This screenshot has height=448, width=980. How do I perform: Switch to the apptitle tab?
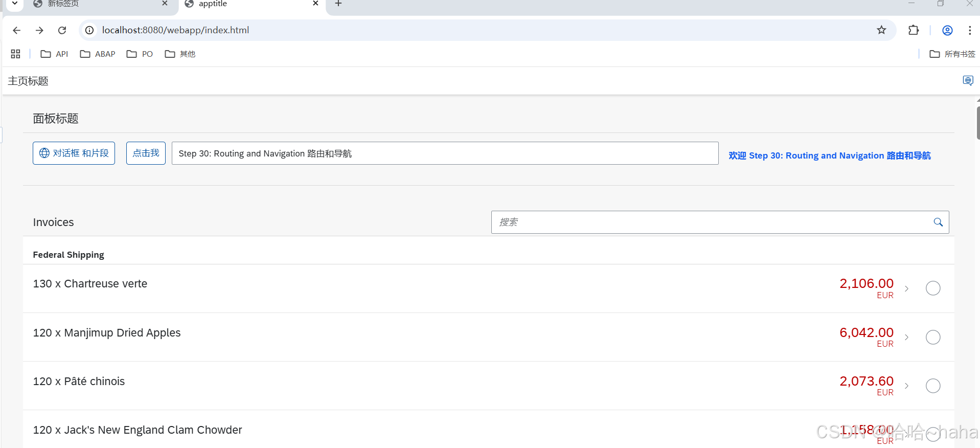(250, 4)
